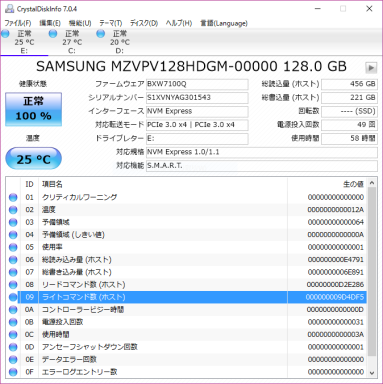Click the status orb for row 0C
Image resolution: width=383 pixels, height=384 pixels.
tap(13, 335)
